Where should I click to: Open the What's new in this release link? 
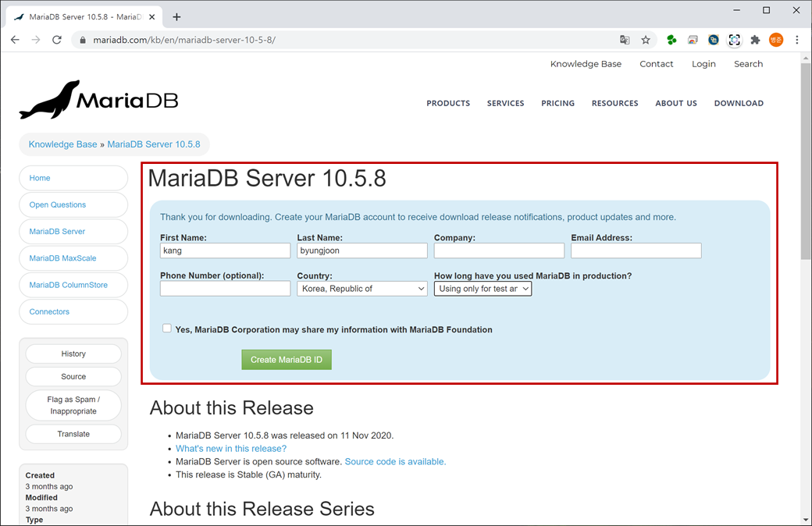tap(231, 448)
